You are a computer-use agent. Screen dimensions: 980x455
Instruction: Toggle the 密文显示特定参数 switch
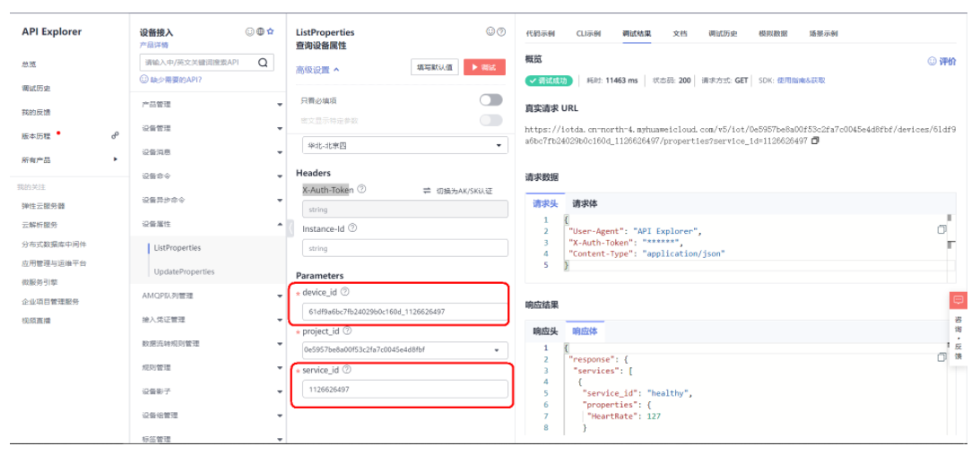point(490,120)
